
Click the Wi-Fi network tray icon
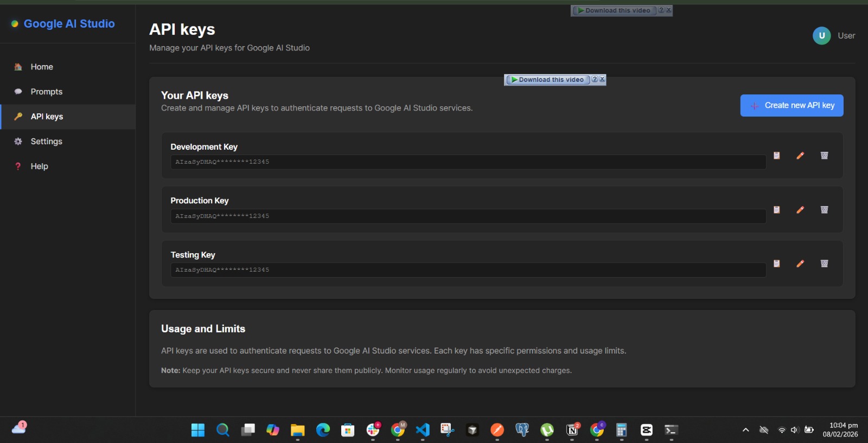coord(782,430)
